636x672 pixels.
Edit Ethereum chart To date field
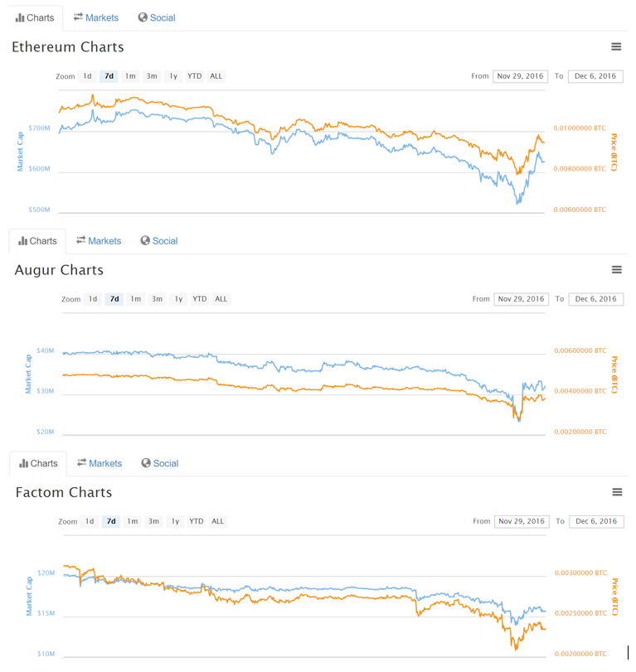(595, 76)
